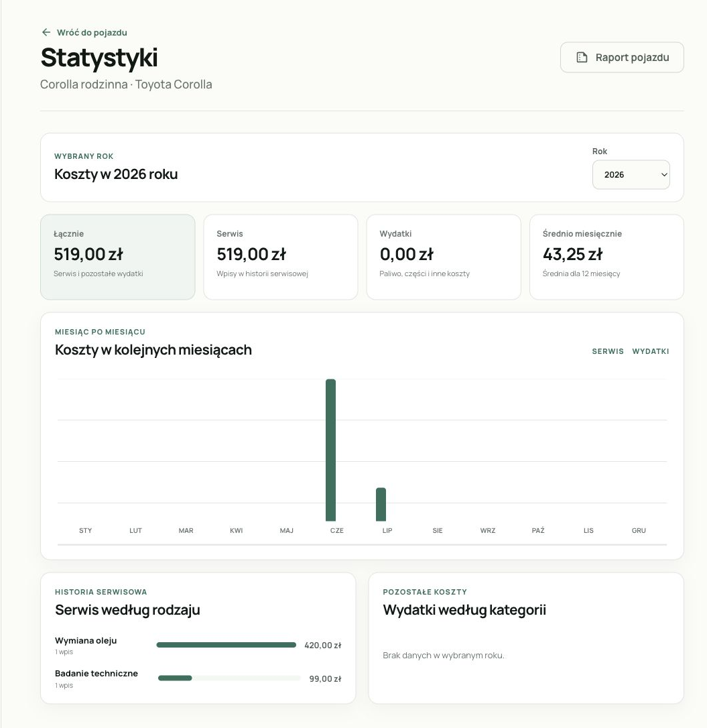Image resolution: width=707 pixels, height=728 pixels.
Task: Click the 'Wymiana oleju' row label
Action: click(x=86, y=641)
